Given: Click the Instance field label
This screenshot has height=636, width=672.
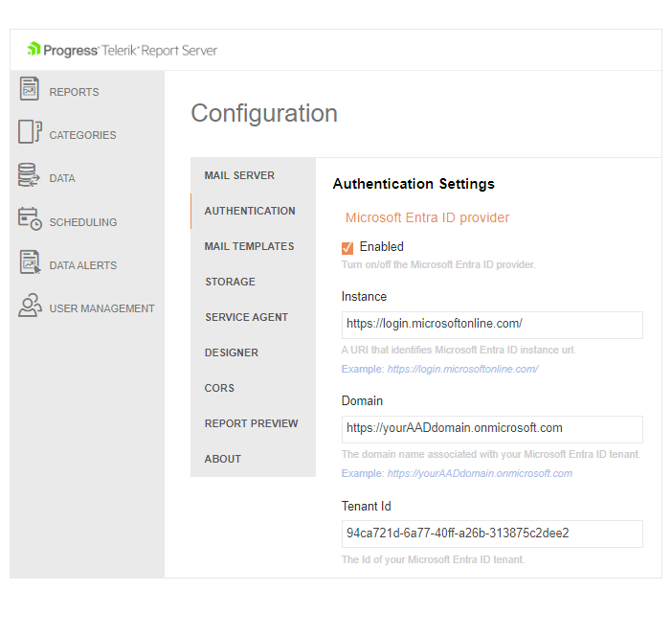Looking at the screenshot, I should [x=364, y=297].
